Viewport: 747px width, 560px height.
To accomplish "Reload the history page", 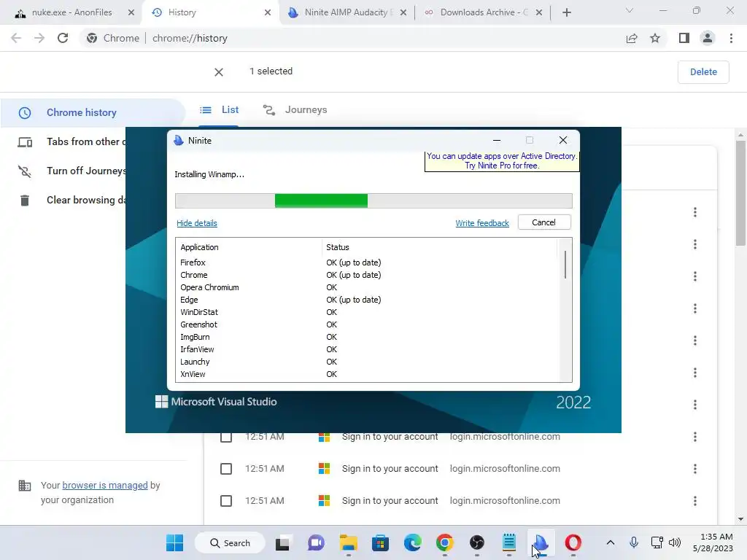I will [x=63, y=38].
